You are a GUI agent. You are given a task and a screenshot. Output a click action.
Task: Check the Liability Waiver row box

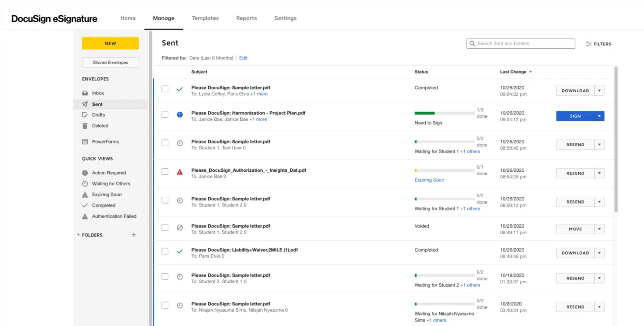coord(165,251)
